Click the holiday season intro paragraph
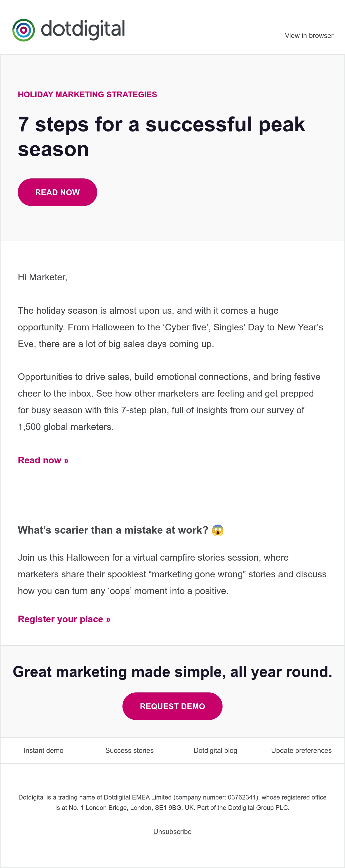The height and width of the screenshot is (868, 345). (x=171, y=327)
